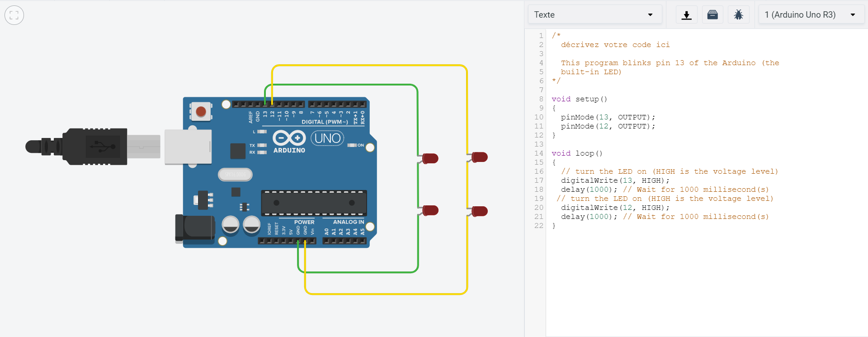Click the zoom-to-fit icon
The height and width of the screenshot is (337, 868).
14,15
